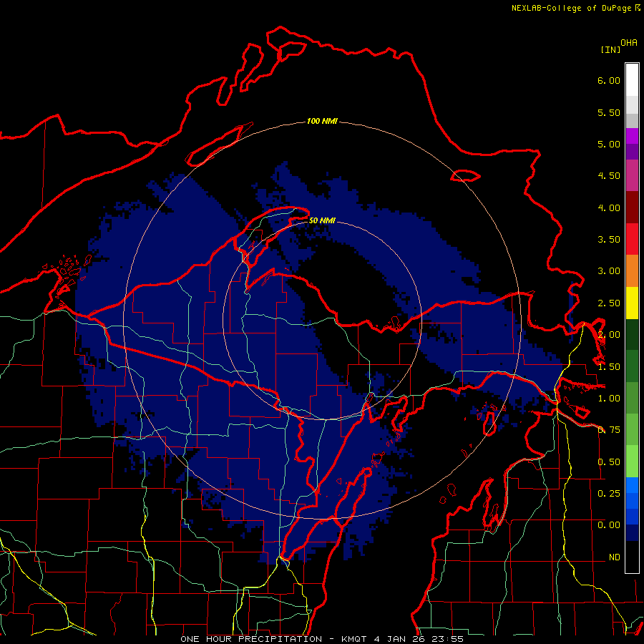Click the 3.00 legend value
This screenshot has height=644, width=644.
pos(609,271)
